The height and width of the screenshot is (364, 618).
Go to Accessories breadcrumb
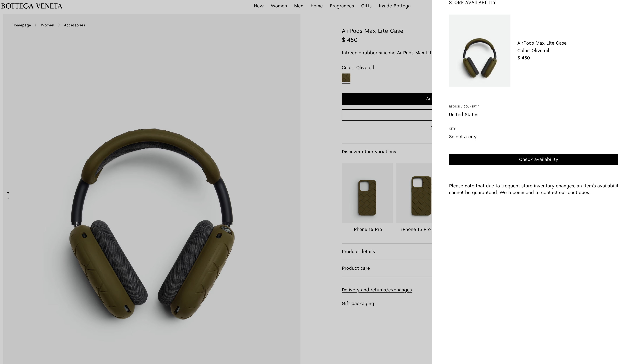point(74,25)
